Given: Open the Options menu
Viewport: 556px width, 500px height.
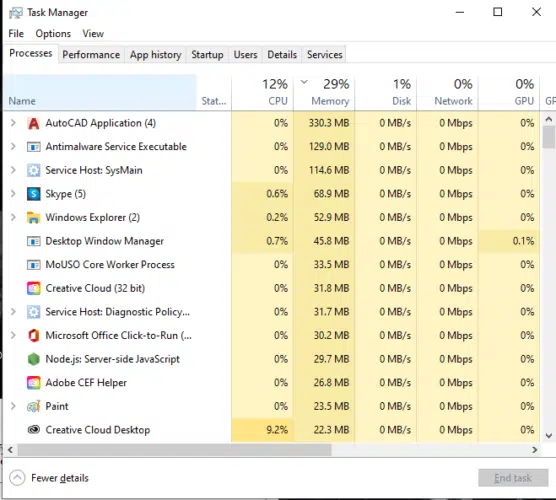Looking at the screenshot, I should point(53,34).
